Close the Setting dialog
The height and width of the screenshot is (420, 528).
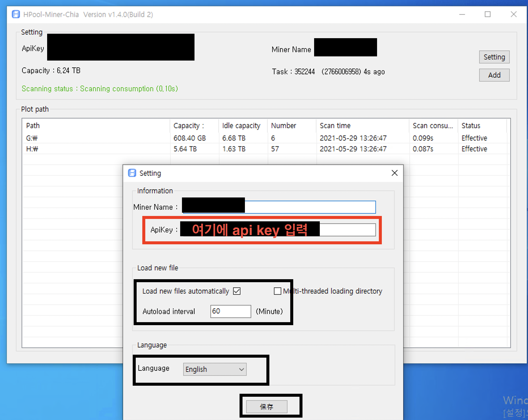pos(394,173)
